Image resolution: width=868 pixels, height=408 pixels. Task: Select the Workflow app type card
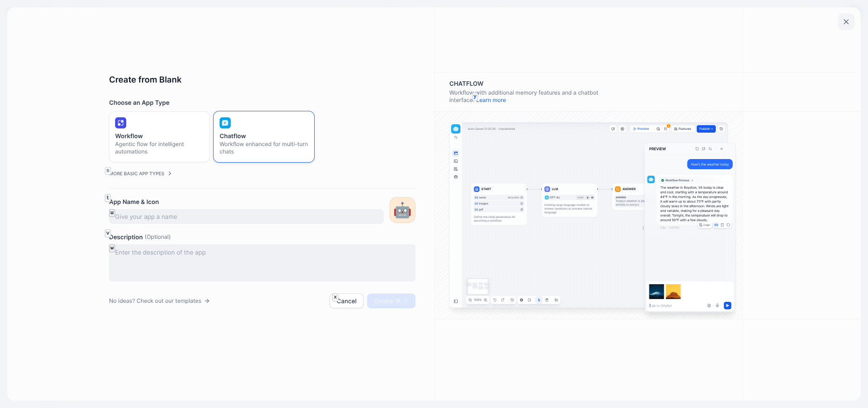pos(159,137)
